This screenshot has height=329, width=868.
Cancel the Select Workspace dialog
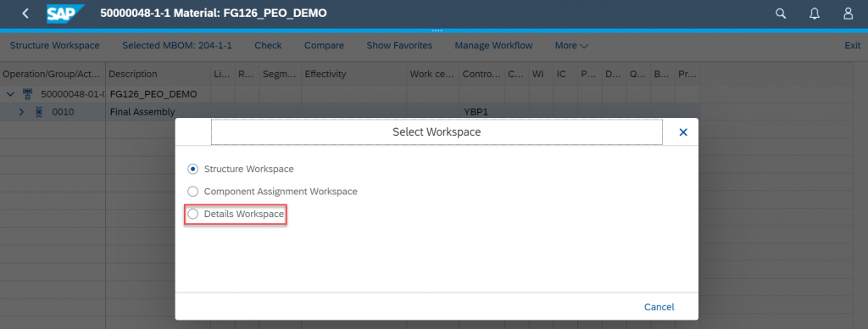pos(659,307)
